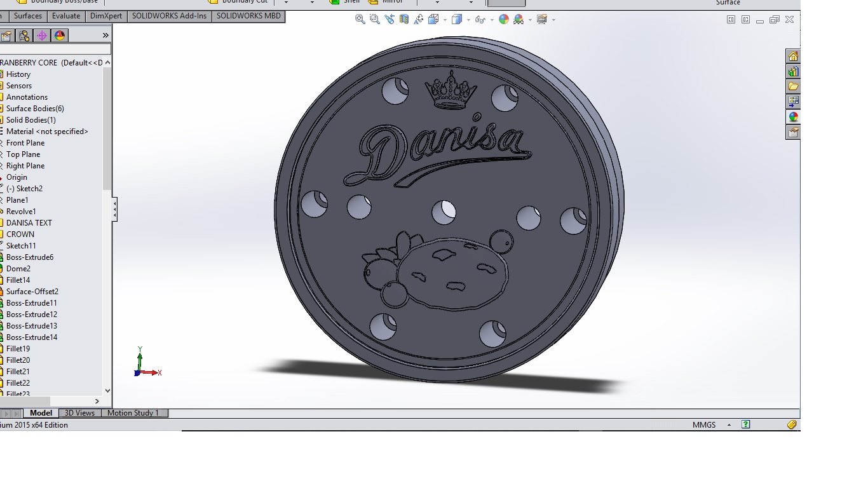868x488 pixels.
Task: Select Revolve1 feature
Action: [x=21, y=212]
